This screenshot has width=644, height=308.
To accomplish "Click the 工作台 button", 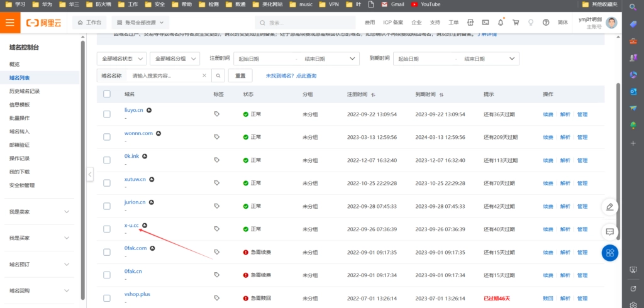I will (89, 23).
